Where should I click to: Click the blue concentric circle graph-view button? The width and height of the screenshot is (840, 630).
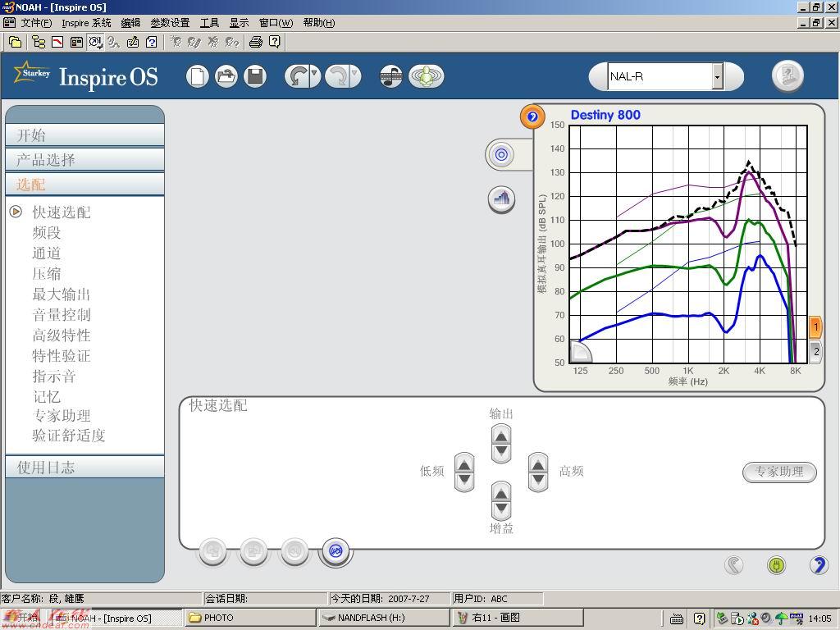[501, 155]
